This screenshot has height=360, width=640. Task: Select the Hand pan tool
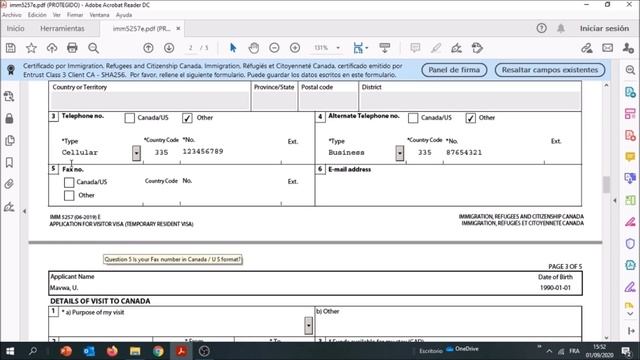coord(254,48)
